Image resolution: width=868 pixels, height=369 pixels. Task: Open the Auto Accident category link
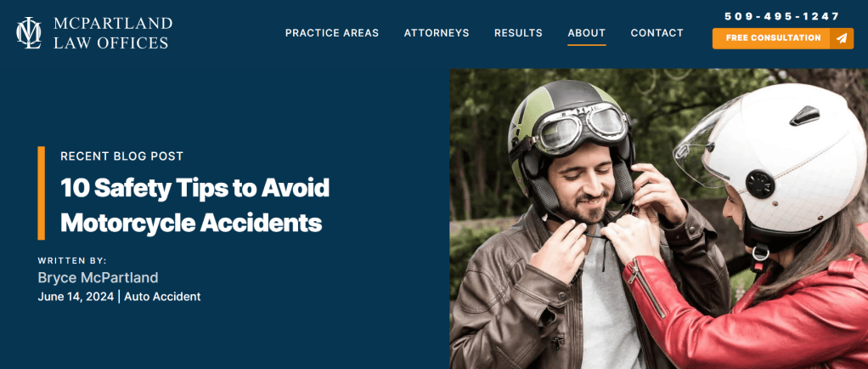click(x=162, y=297)
